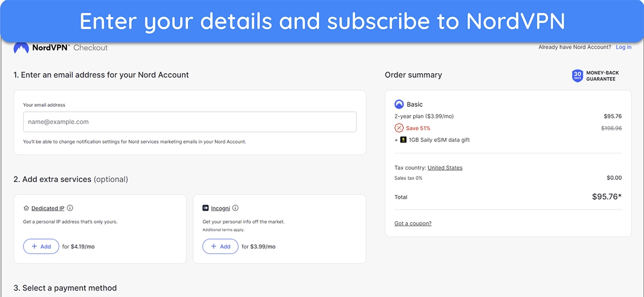Click the Select a payment method heading
This screenshot has height=297, width=644.
tap(65, 288)
